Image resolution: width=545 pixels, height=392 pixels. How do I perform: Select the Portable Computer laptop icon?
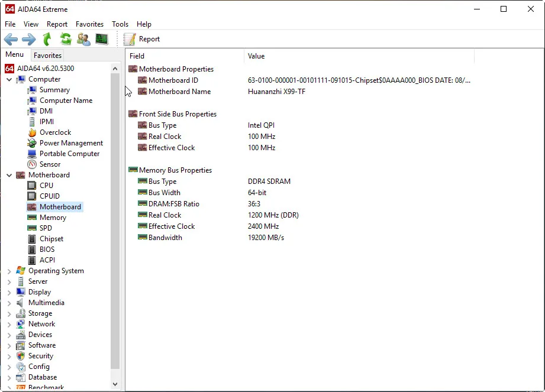click(x=32, y=154)
